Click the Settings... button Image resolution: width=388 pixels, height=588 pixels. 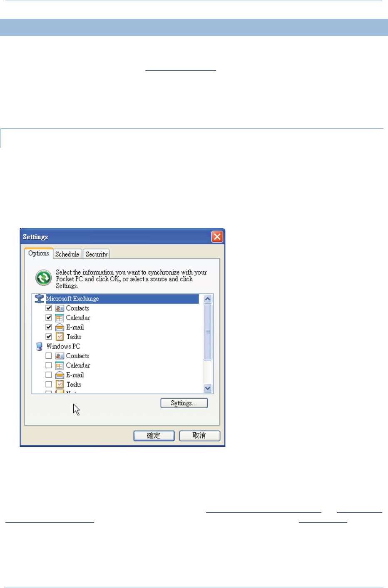(184, 403)
